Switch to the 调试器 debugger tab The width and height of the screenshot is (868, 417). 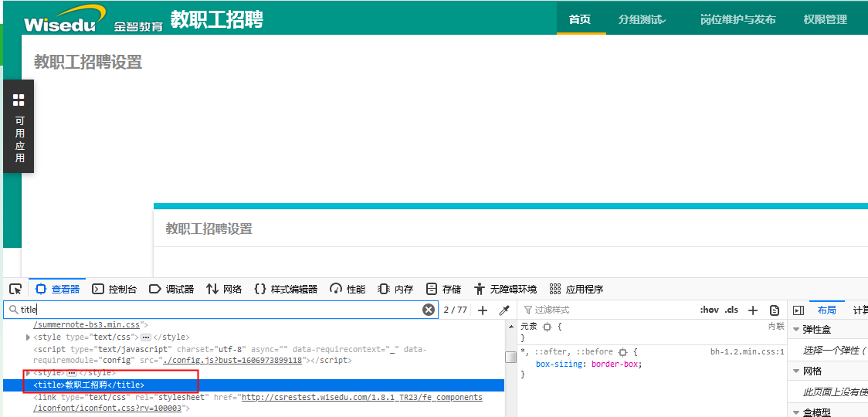click(x=171, y=289)
